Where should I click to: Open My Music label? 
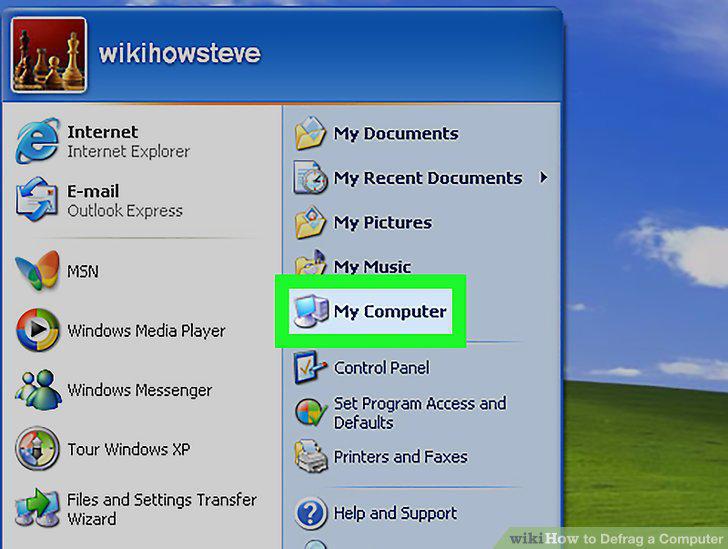tap(372, 267)
